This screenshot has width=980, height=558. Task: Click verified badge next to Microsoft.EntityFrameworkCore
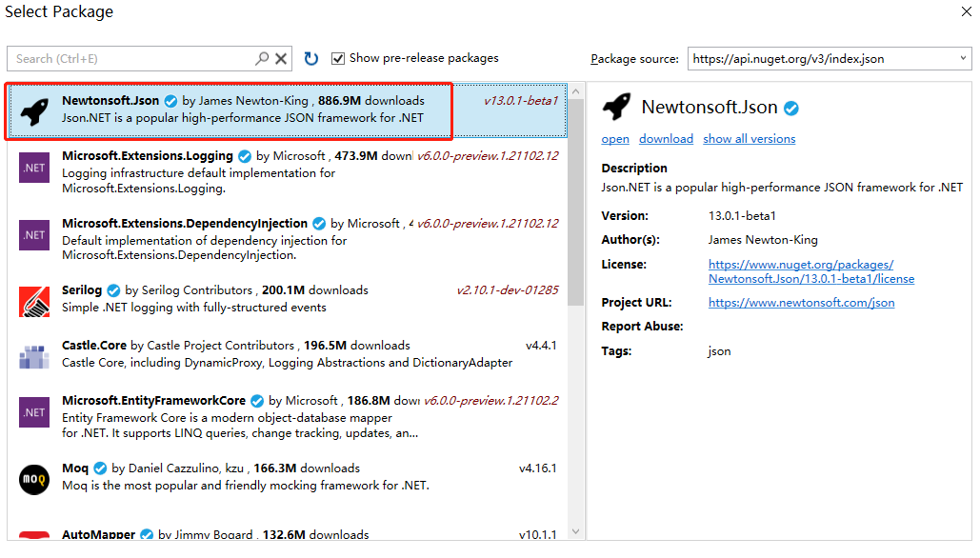tap(257, 401)
